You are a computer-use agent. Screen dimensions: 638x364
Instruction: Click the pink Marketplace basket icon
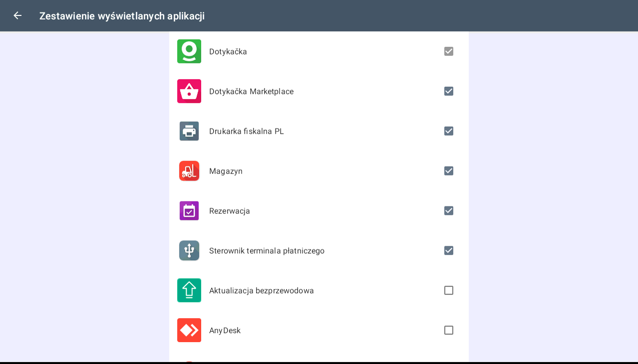pyautogui.click(x=189, y=91)
